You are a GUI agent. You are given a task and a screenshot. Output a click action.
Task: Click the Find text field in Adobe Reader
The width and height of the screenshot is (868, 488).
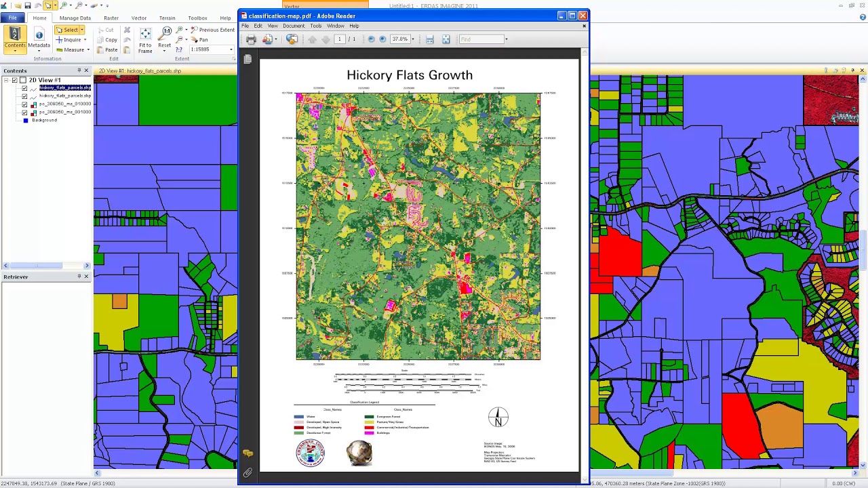point(482,39)
